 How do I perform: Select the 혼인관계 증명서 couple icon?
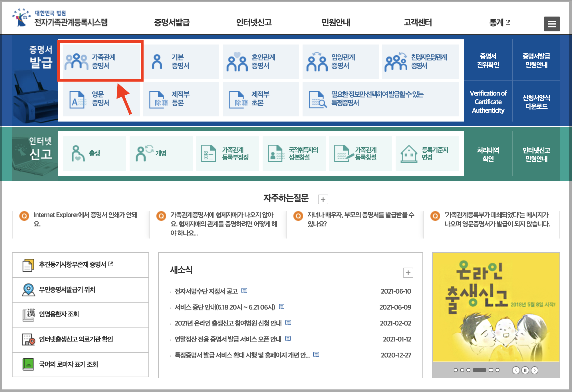237,62
